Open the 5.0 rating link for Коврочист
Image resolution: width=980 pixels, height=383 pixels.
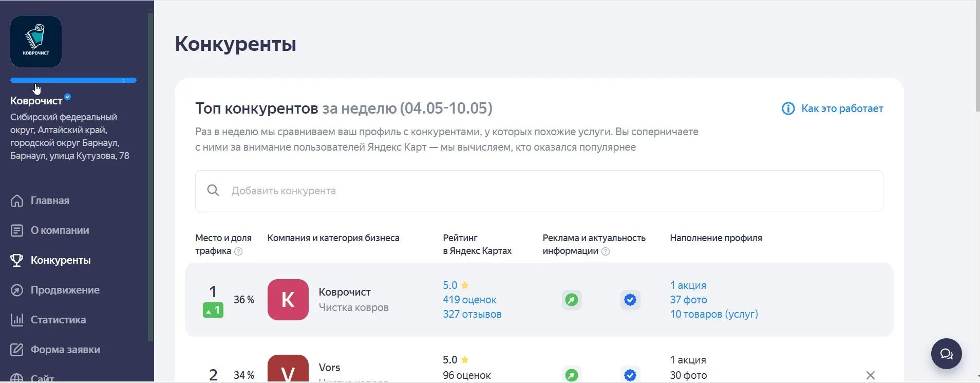pyautogui.click(x=456, y=285)
